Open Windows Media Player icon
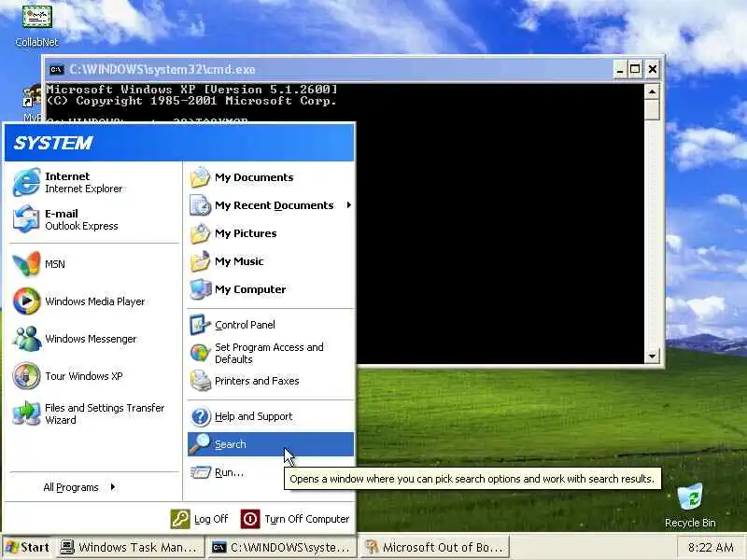The height and width of the screenshot is (560, 747). point(26,301)
